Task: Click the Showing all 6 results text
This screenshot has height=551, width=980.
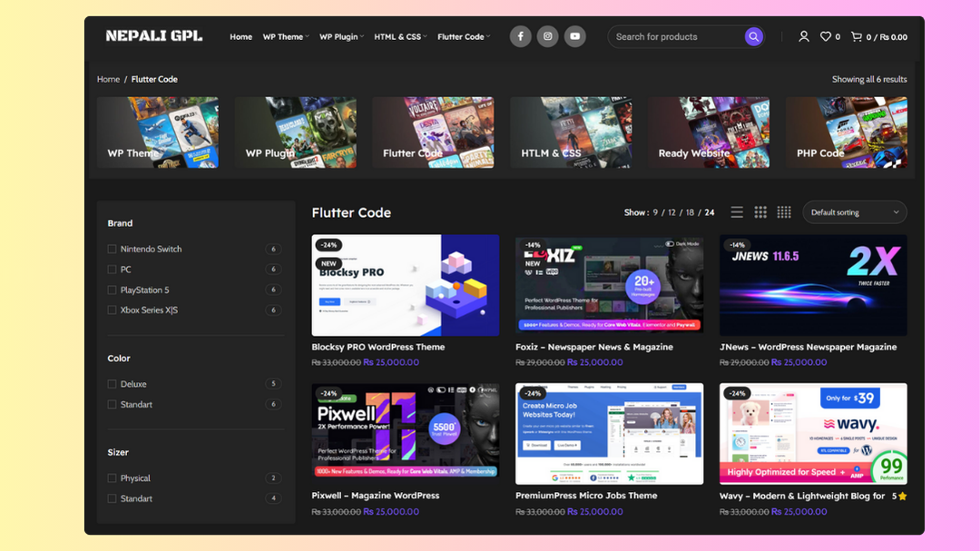Action: [x=869, y=80]
